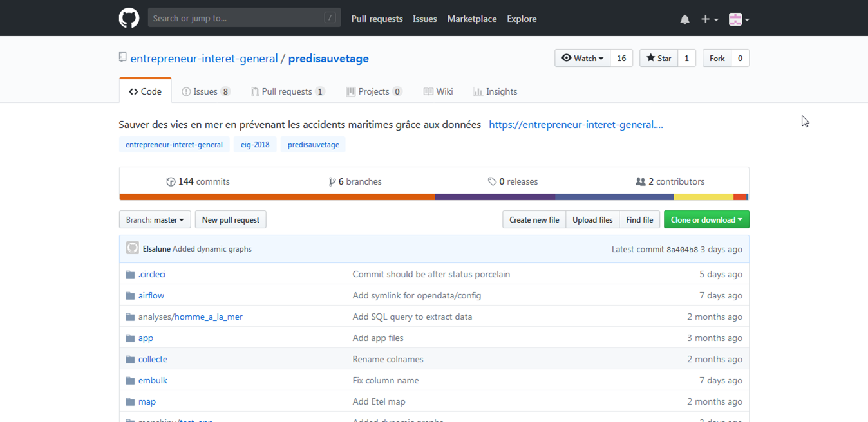The width and height of the screenshot is (868, 422).
Task: Star the repository
Action: (x=659, y=58)
